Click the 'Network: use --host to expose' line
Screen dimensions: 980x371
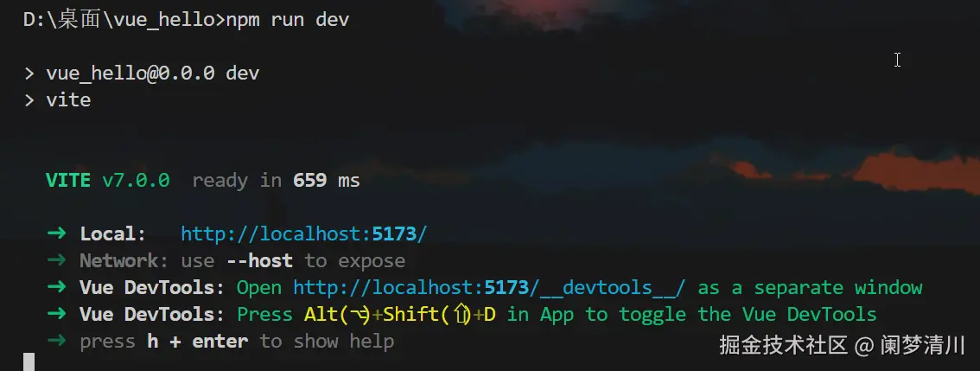click(243, 261)
